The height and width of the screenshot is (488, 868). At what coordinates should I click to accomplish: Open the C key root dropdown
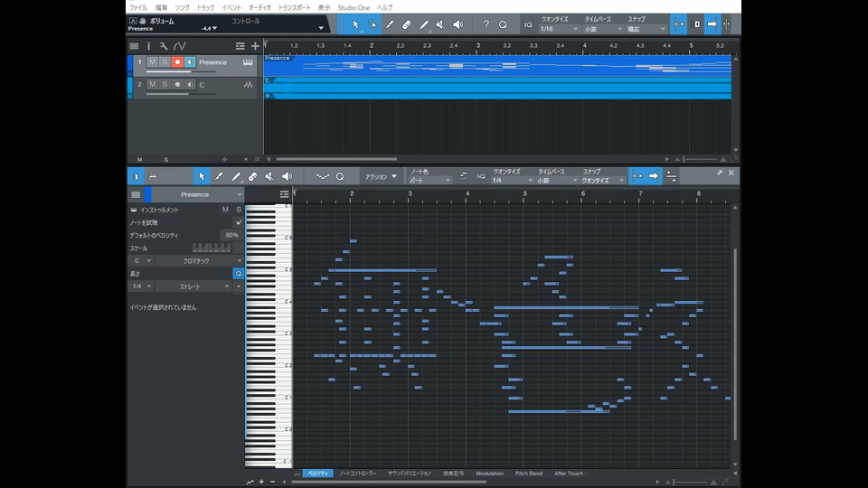[141, 260]
